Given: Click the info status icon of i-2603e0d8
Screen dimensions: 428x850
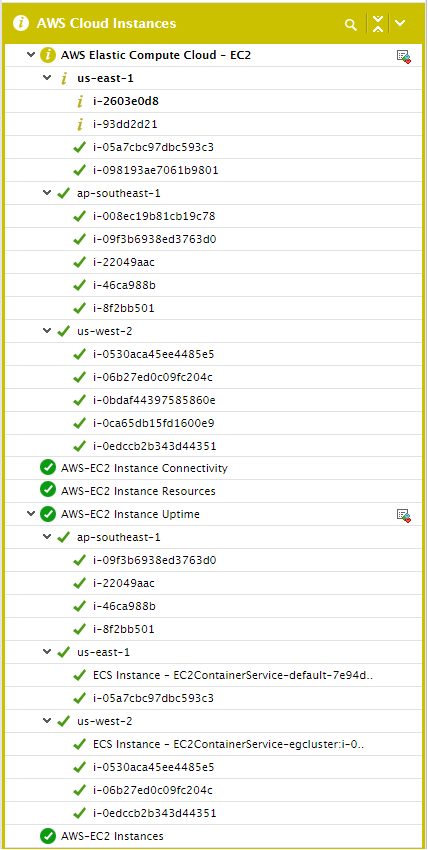Looking at the screenshot, I should click(80, 101).
